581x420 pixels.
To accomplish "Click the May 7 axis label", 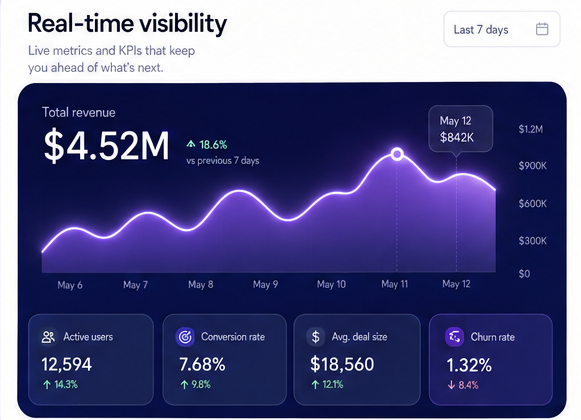I will point(136,285).
